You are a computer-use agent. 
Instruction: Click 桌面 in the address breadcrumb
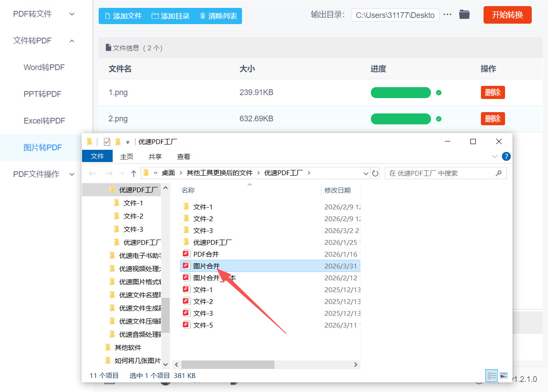[x=168, y=173]
